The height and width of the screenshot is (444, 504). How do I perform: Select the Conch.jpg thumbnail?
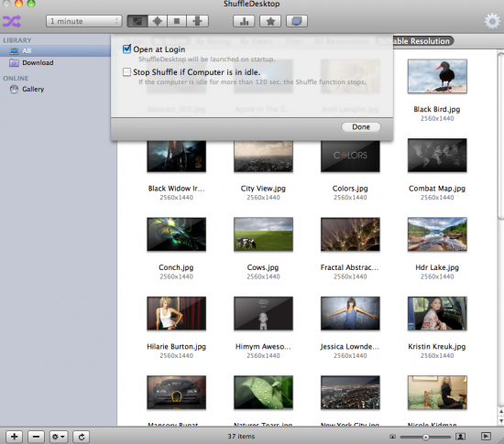click(177, 234)
